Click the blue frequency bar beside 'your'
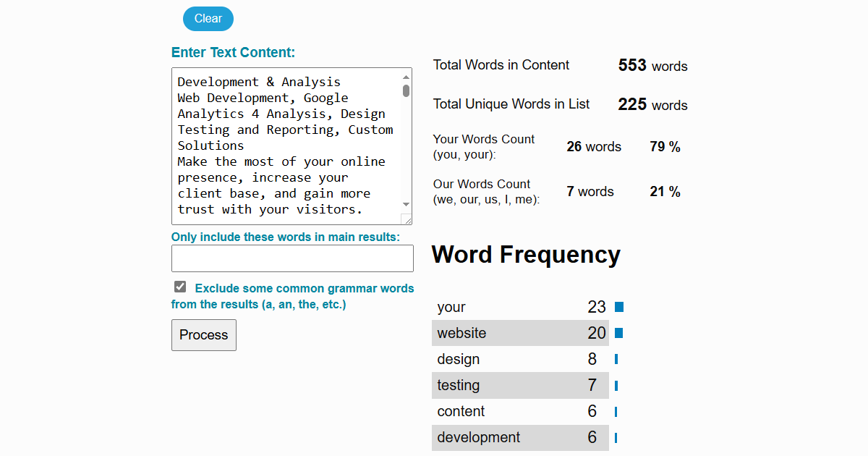Image resolution: width=868 pixels, height=456 pixels. 618,307
